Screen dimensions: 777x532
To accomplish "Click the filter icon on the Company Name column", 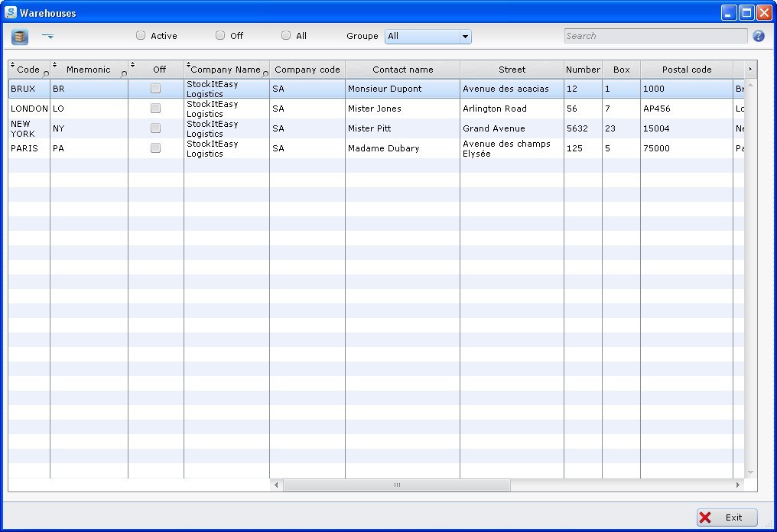I will tap(265, 73).
